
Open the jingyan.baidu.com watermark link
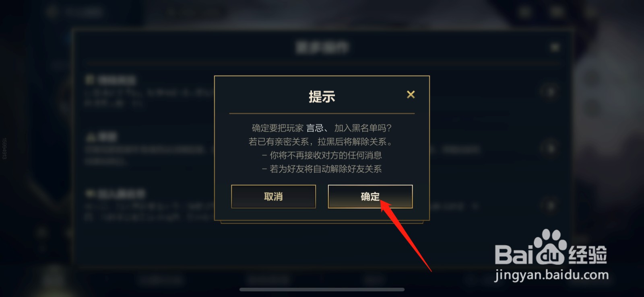tap(551, 275)
